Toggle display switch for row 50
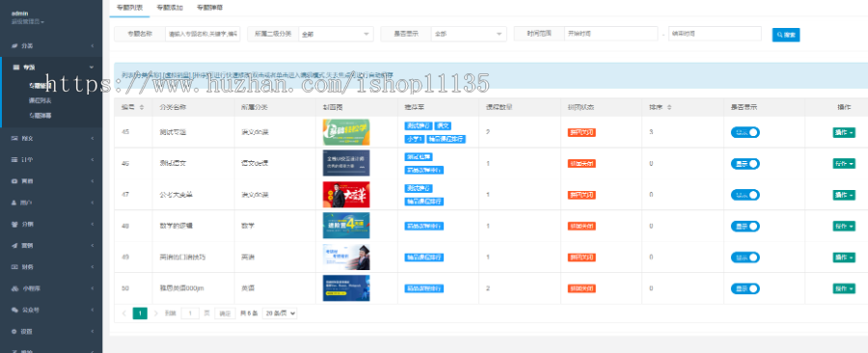The width and height of the screenshot is (868, 353). click(x=746, y=288)
